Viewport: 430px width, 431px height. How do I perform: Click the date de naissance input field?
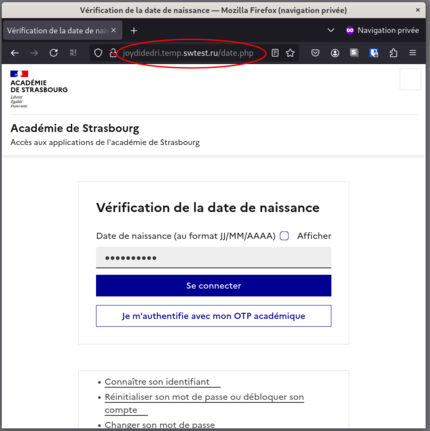tap(214, 257)
